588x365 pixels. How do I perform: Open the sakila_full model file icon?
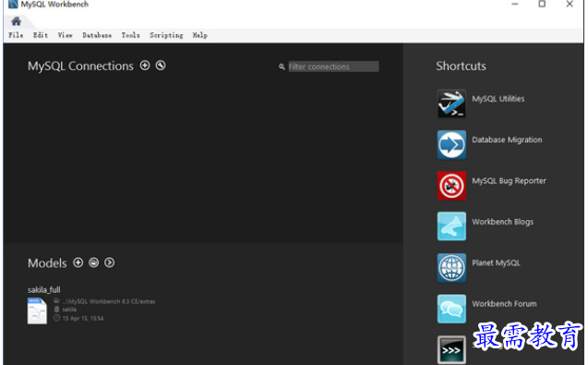point(37,310)
